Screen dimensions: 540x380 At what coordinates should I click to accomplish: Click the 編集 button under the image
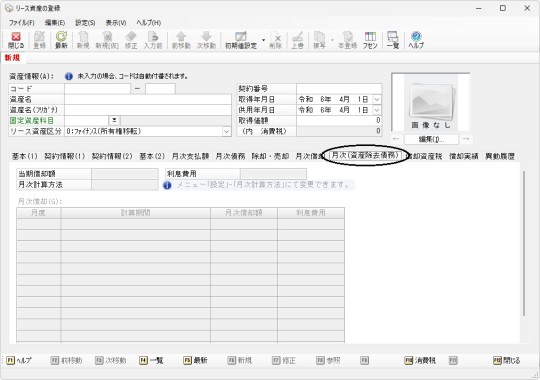(x=431, y=139)
